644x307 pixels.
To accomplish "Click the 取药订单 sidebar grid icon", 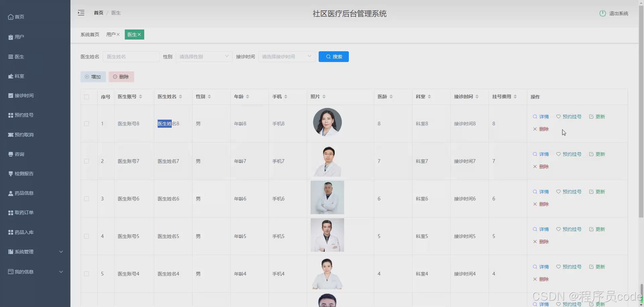I will point(11,212).
